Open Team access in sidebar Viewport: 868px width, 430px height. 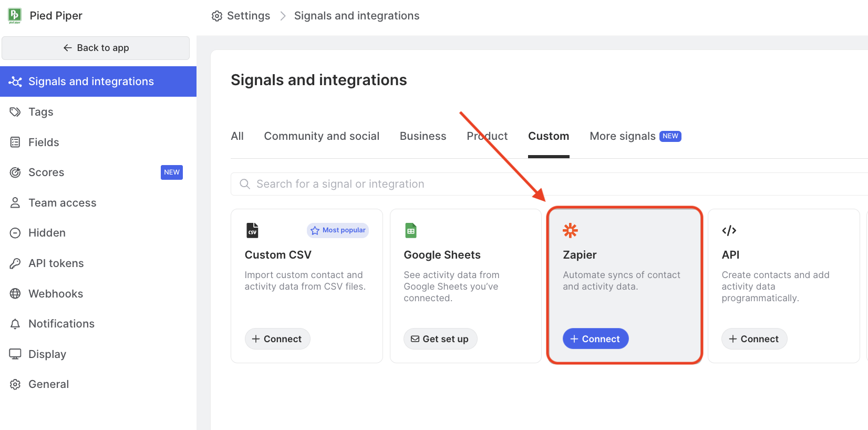[x=98, y=202]
